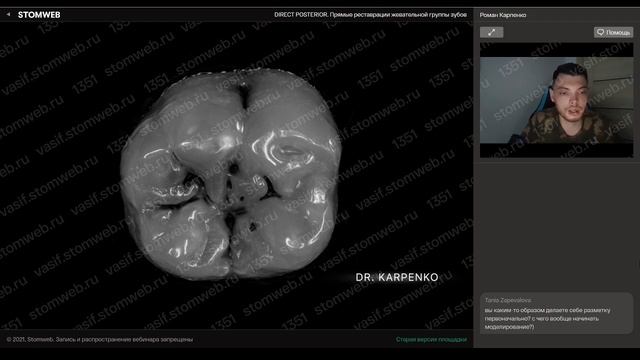Click the presenter name Роман Карпенко

coord(503,15)
